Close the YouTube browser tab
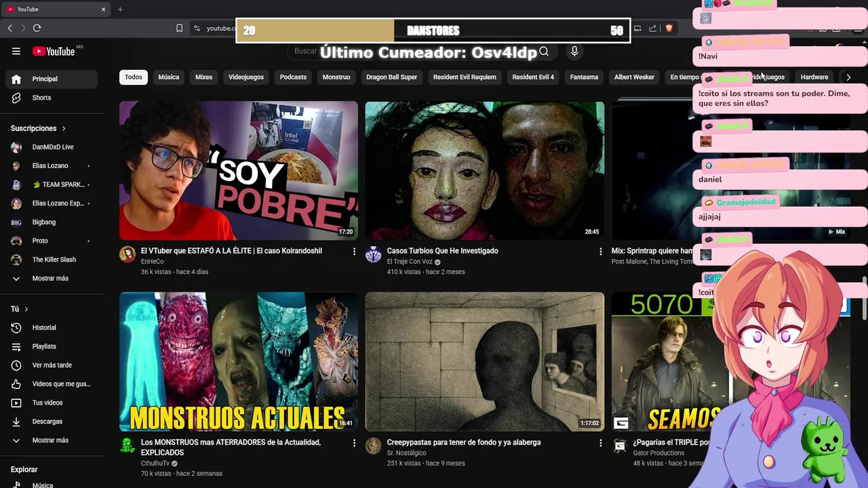This screenshot has width=868, height=488. [x=103, y=9]
